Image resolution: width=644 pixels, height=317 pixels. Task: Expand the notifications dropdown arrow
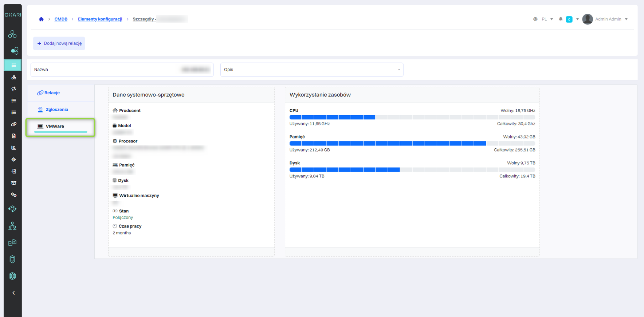(577, 19)
